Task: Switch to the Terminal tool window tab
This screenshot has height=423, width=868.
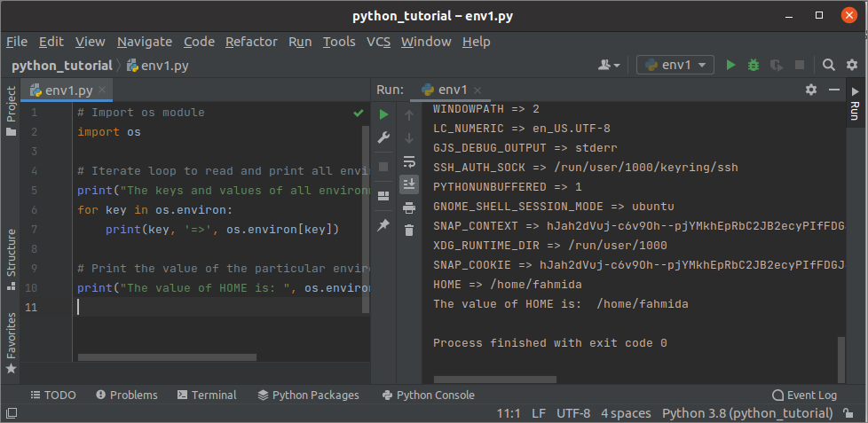Action: [207, 395]
